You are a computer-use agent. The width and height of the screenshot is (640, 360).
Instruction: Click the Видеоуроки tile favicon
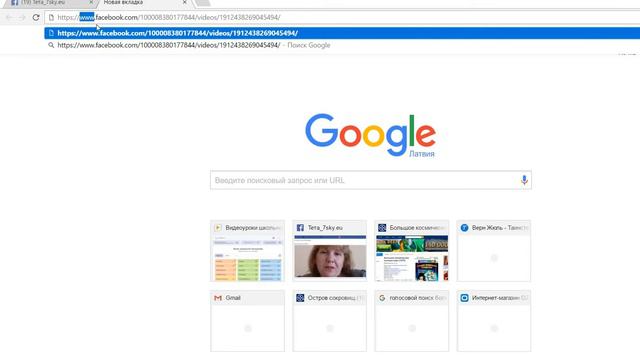(218, 228)
